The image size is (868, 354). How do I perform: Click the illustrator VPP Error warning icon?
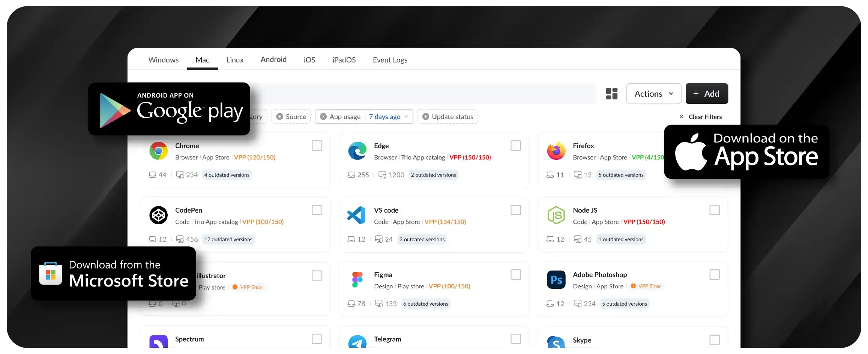235,287
